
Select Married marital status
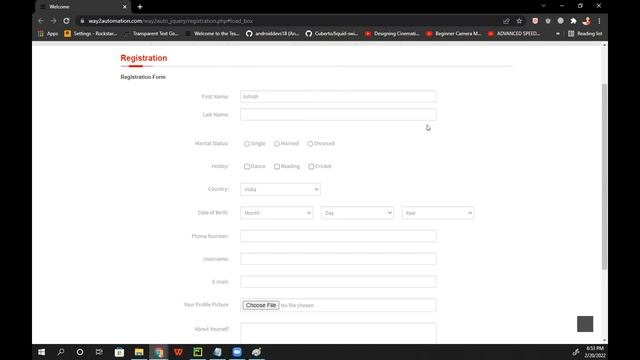(277, 144)
